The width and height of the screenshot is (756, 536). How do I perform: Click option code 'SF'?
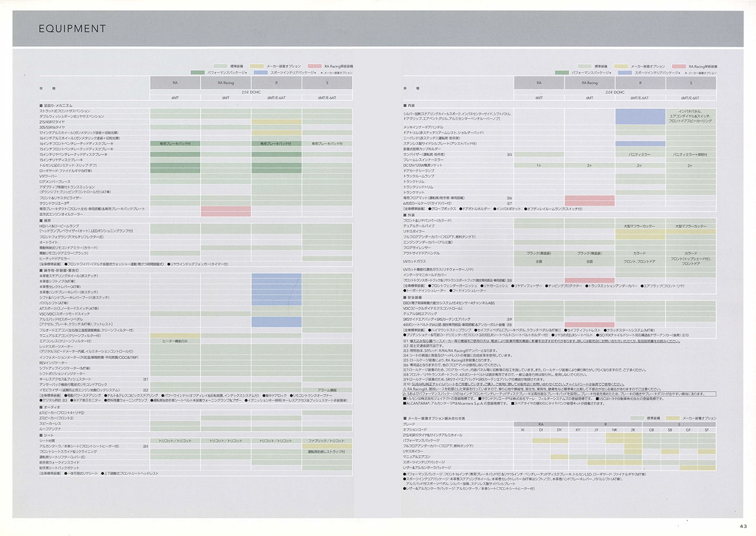click(x=707, y=429)
